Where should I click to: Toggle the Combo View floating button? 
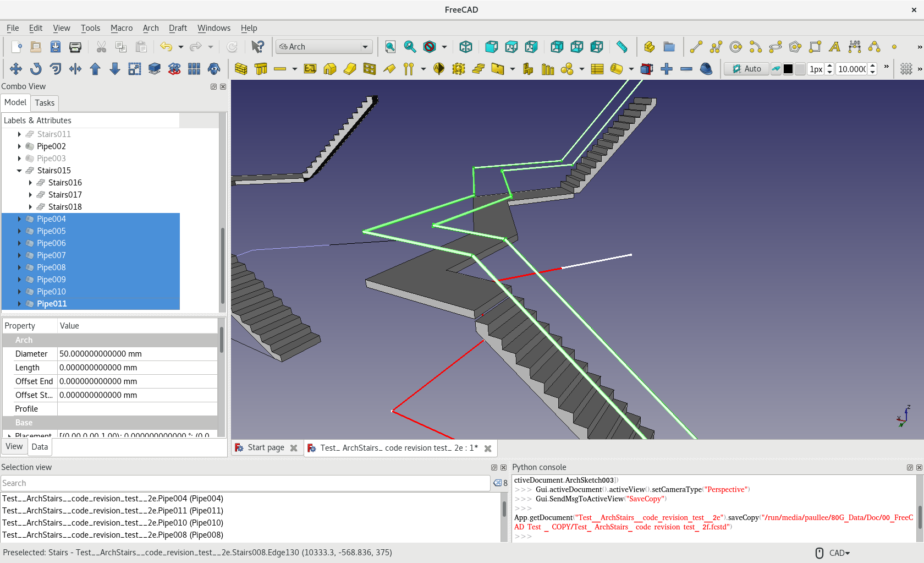tap(213, 86)
